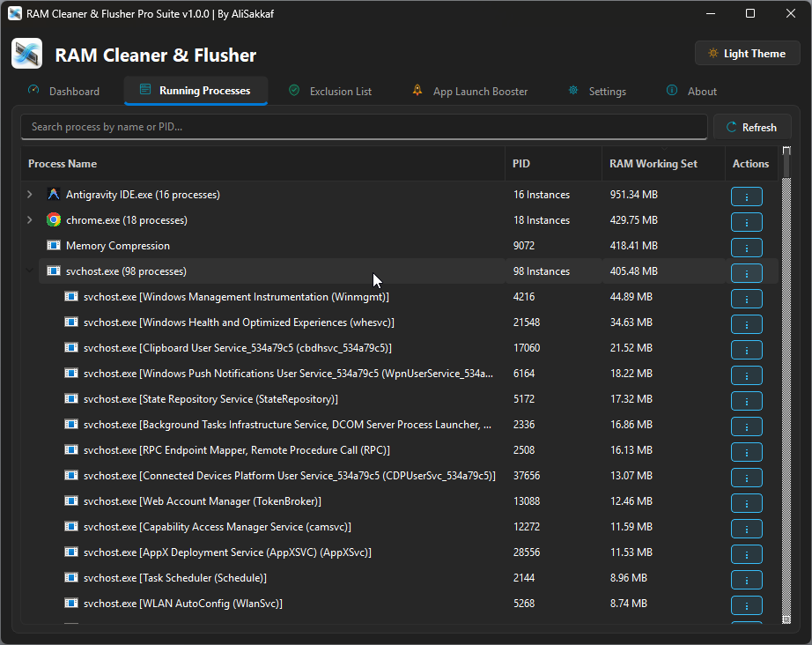This screenshot has height=645, width=812.
Task: Open actions menu for Memory Compression row
Action: (x=746, y=248)
